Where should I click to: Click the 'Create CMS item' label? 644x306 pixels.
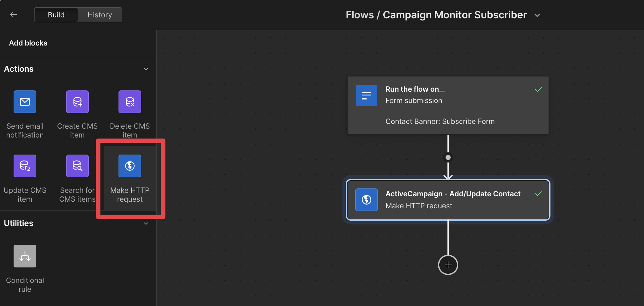point(77,131)
